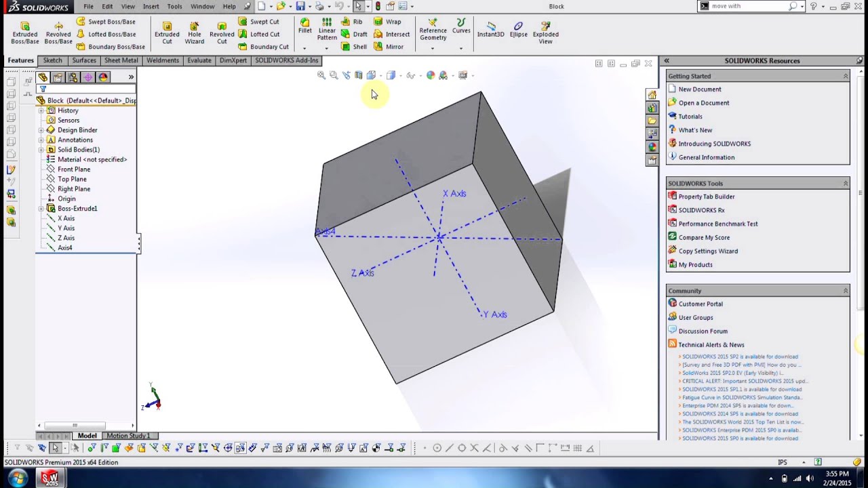The width and height of the screenshot is (868, 488).
Task: Click the Ellipse tool icon
Action: [x=519, y=30]
